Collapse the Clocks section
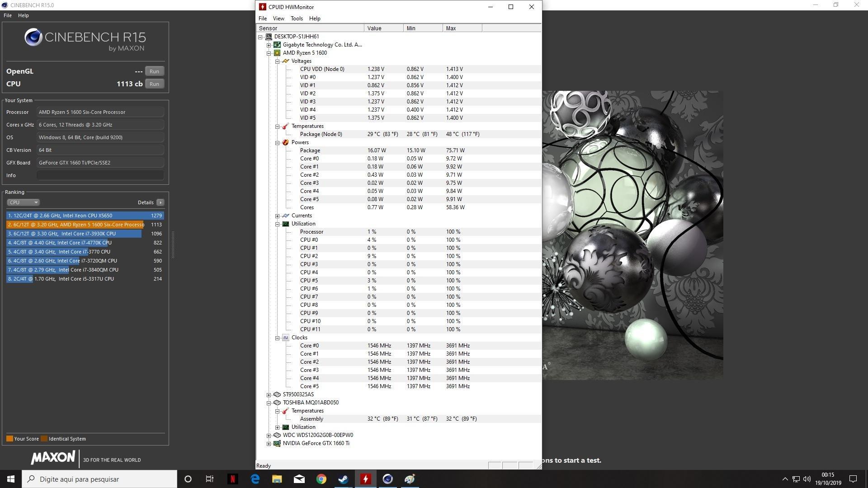 coord(278,338)
